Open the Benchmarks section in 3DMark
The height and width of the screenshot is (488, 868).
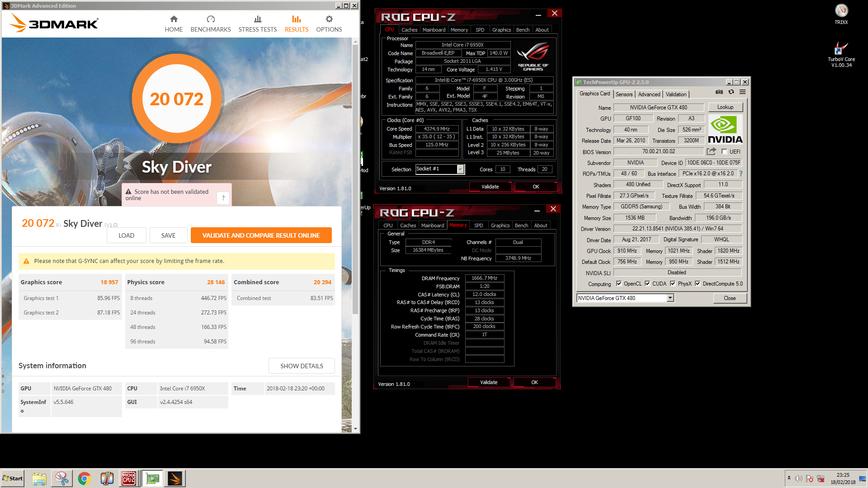pyautogui.click(x=211, y=24)
